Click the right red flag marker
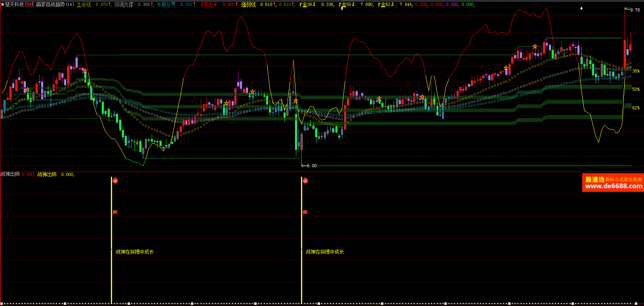 coord(305,212)
